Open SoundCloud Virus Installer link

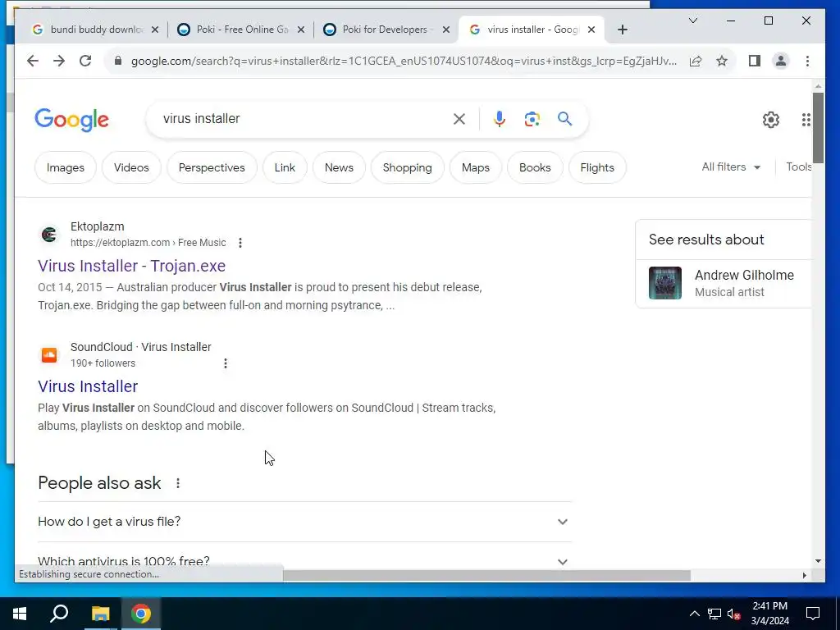[88, 387]
